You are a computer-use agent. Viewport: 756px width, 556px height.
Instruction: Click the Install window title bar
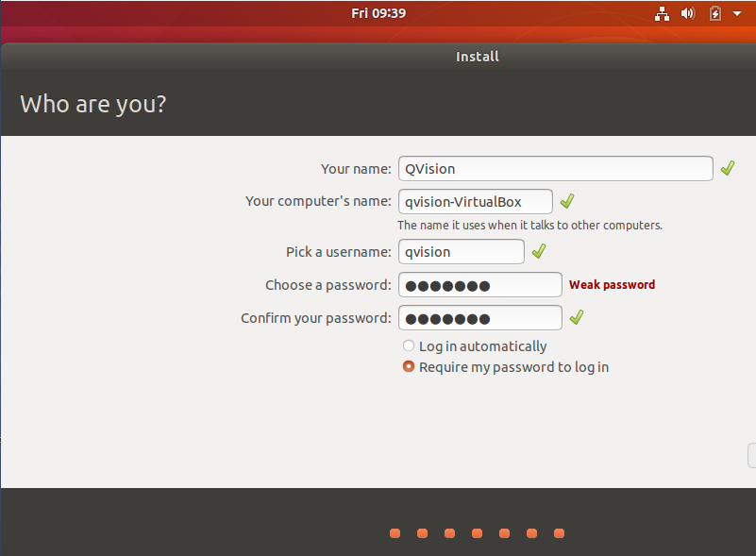pos(477,57)
